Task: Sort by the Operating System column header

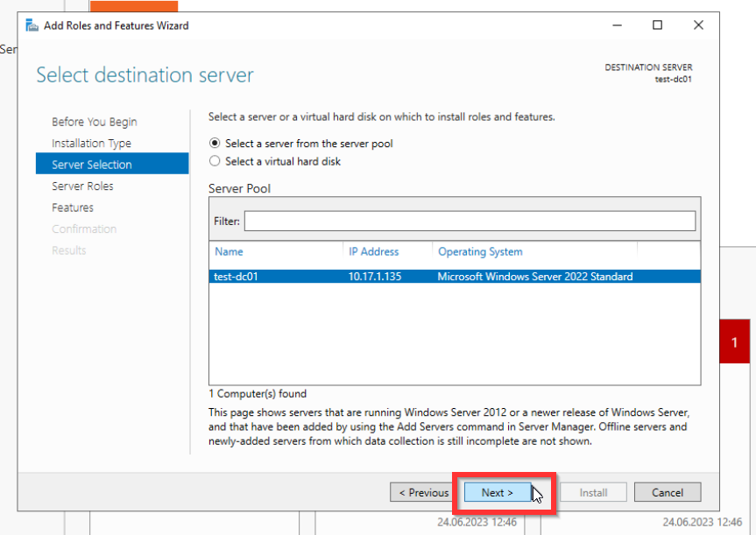Action: 480,251
